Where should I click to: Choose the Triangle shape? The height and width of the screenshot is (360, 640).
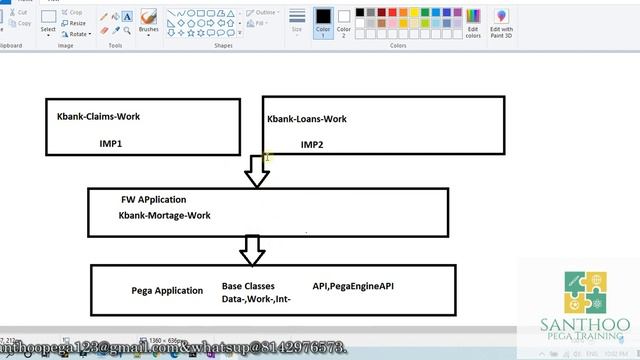[231, 14]
